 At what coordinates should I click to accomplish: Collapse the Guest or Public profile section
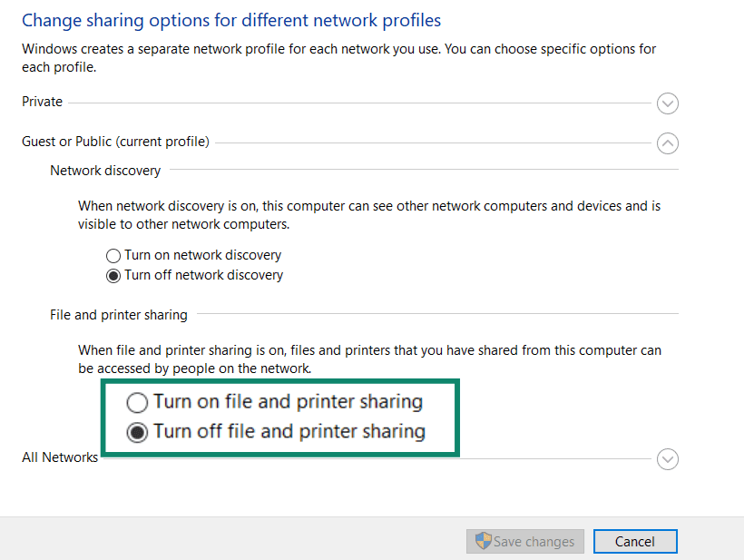point(668,143)
